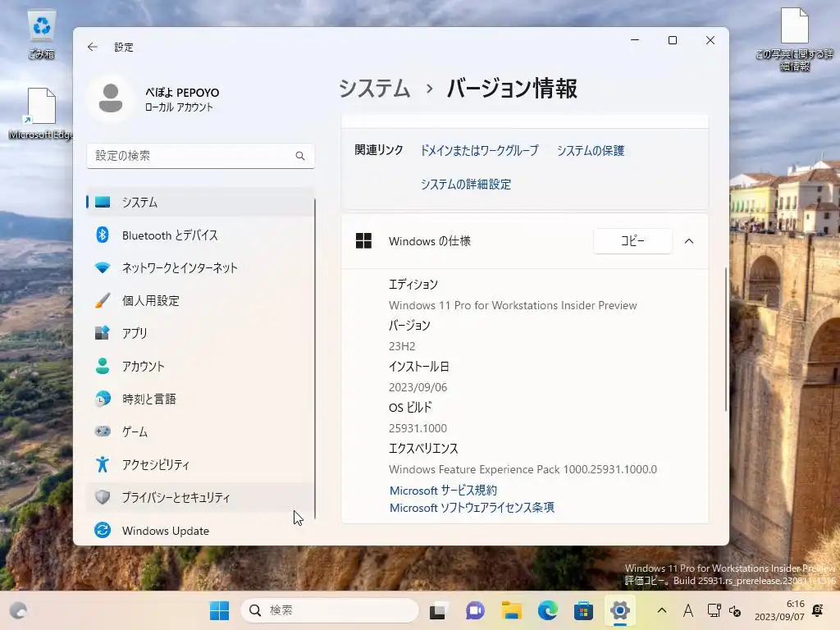Open Microsoft ソフトウェアライセンス条項 link
The image size is (840, 630).
coord(472,507)
